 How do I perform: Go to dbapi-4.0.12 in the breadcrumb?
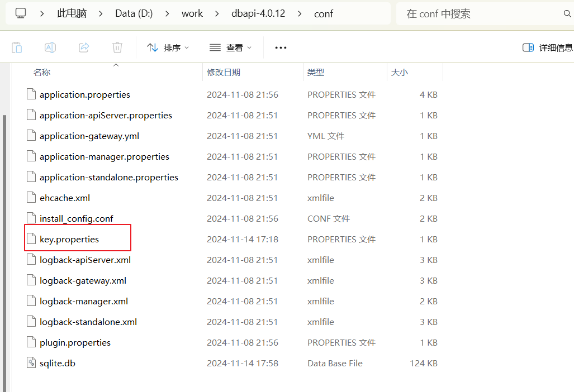click(258, 13)
